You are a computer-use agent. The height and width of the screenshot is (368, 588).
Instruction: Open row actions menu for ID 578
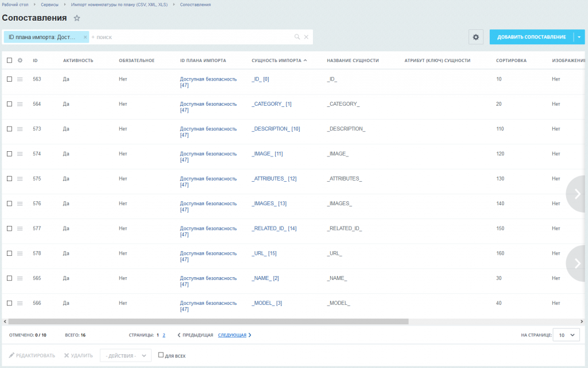20,254
